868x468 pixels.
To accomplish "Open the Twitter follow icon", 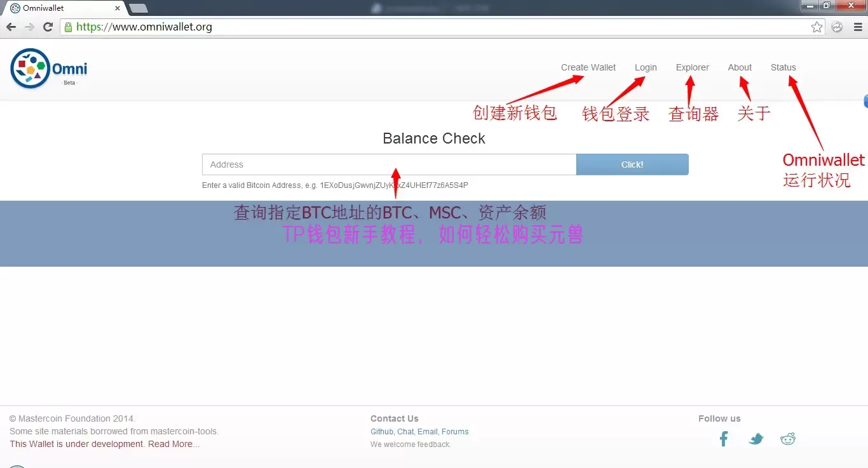I will click(756, 439).
